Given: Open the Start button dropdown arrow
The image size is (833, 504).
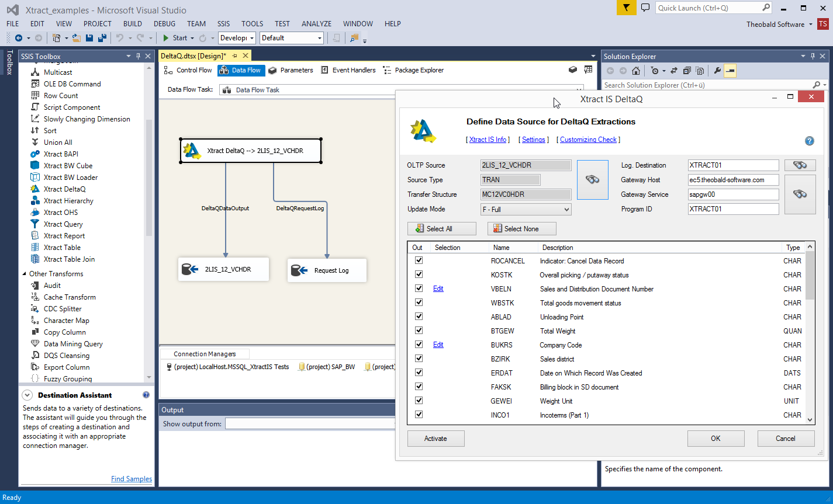Looking at the screenshot, I should click(x=192, y=38).
